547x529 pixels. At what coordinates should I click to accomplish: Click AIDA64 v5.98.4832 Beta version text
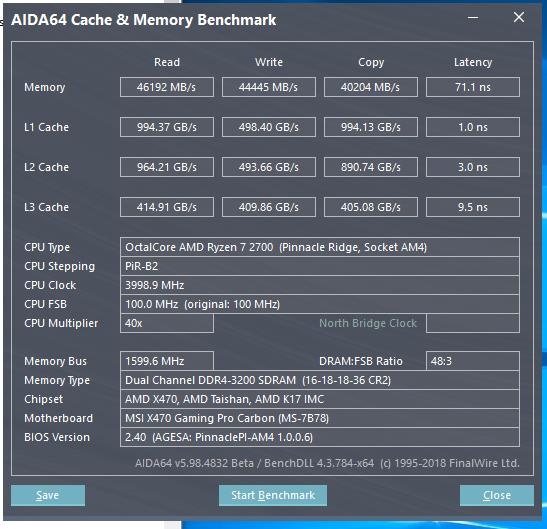(x=194, y=463)
